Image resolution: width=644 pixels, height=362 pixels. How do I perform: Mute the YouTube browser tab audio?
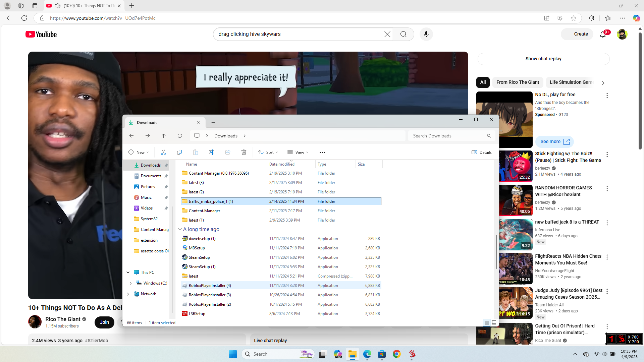(58, 6)
